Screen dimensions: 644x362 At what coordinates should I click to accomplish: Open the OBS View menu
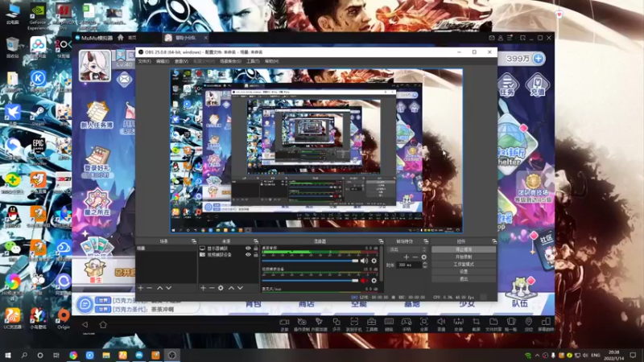[x=181, y=61]
